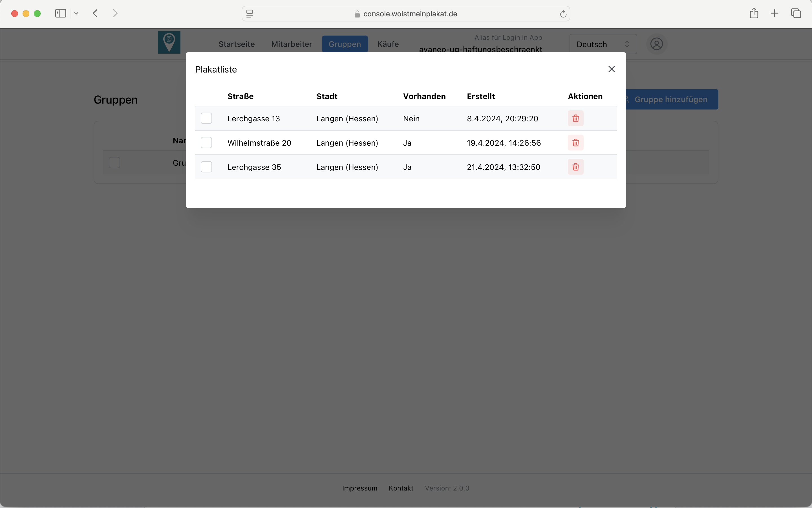This screenshot has height=508, width=812.
Task: Click the date 19.4.2024, 14:26:56
Action: [504, 143]
